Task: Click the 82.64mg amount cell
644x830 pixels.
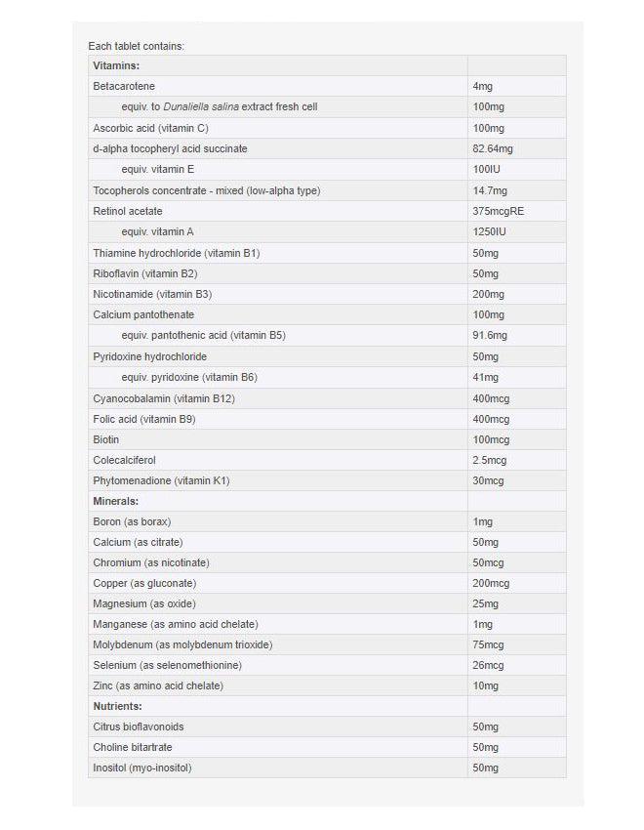Action: (492, 148)
